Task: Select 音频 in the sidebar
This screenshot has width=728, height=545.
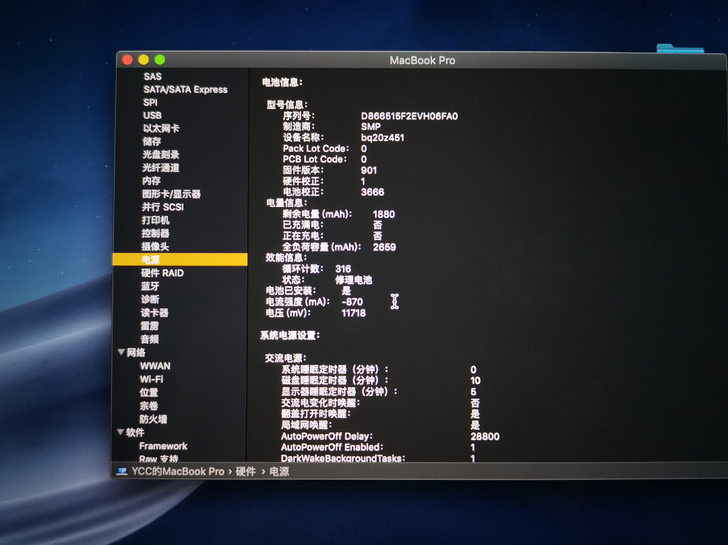Action: (150, 339)
